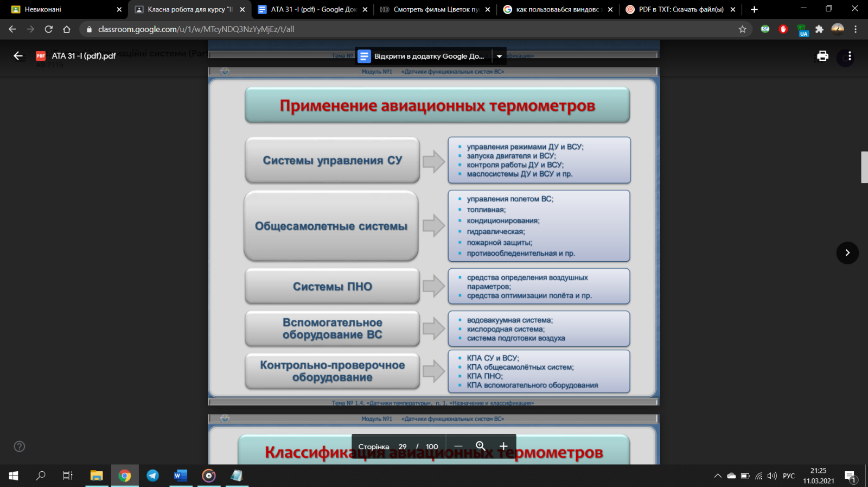Close the Невиконані tab
Viewport: 868px width, 487px height.
119,9
